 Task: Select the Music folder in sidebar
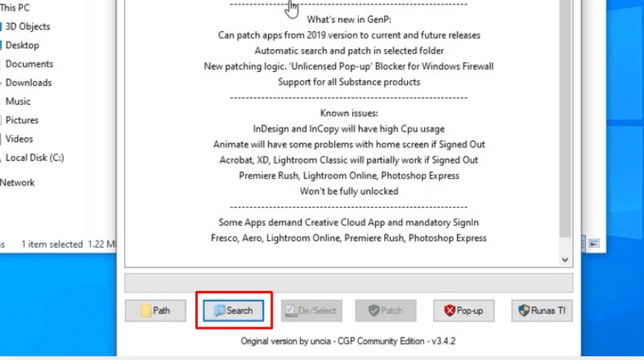tap(18, 101)
